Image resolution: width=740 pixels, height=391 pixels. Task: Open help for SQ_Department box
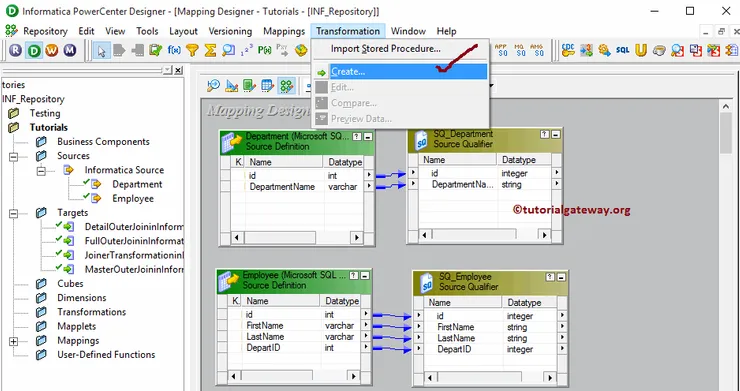click(545, 135)
